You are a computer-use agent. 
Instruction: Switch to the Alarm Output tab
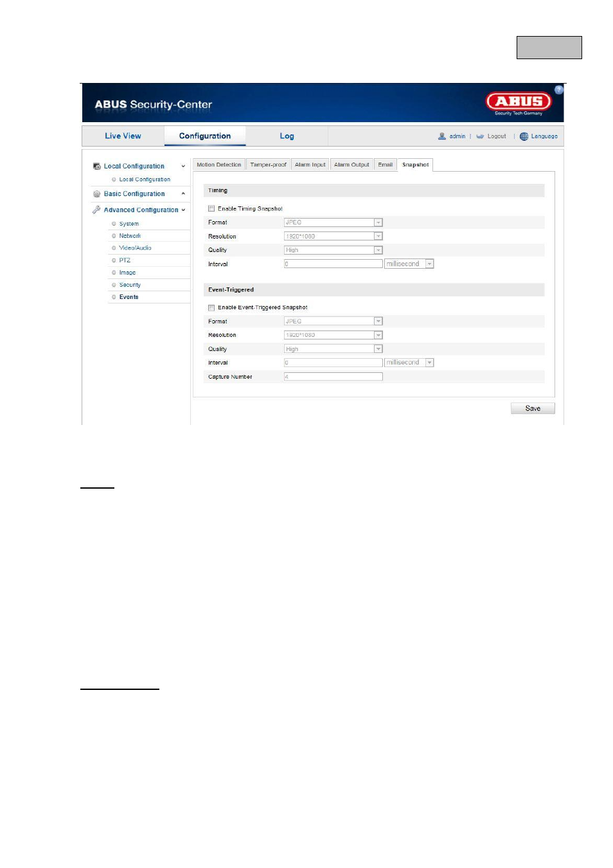pyautogui.click(x=351, y=165)
